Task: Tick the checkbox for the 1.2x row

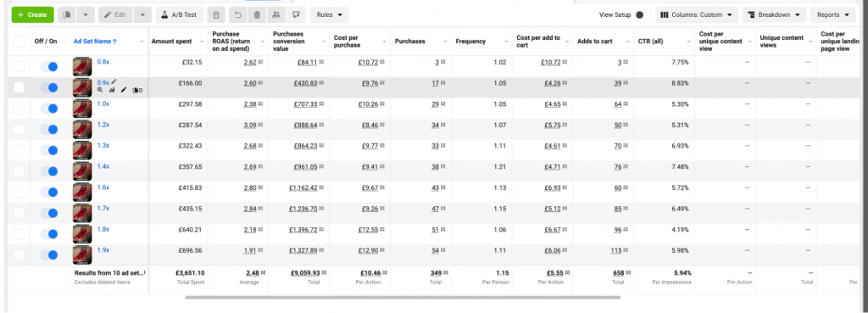Action: pos(19,130)
